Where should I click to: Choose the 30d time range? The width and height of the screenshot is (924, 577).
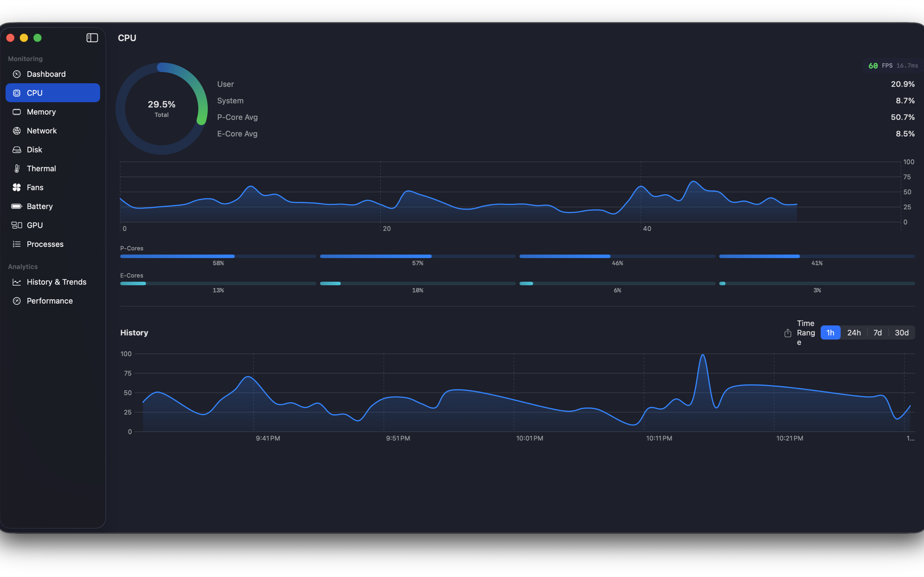(902, 333)
